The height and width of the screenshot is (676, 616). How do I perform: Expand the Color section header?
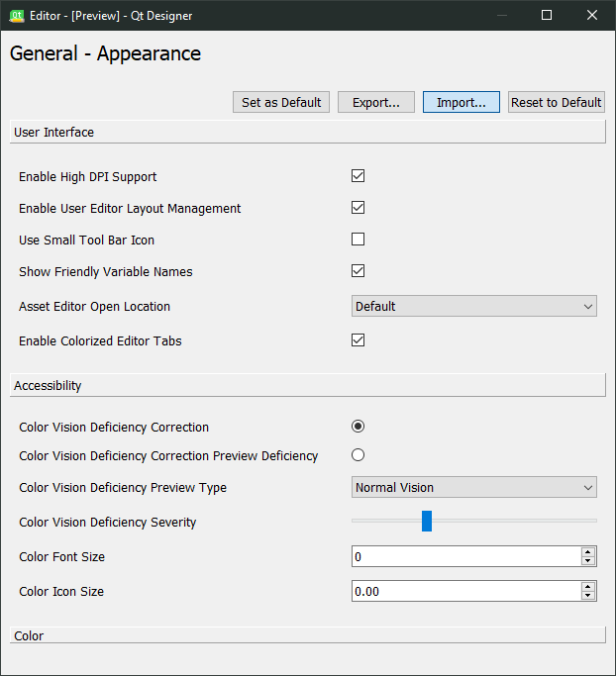click(x=307, y=635)
